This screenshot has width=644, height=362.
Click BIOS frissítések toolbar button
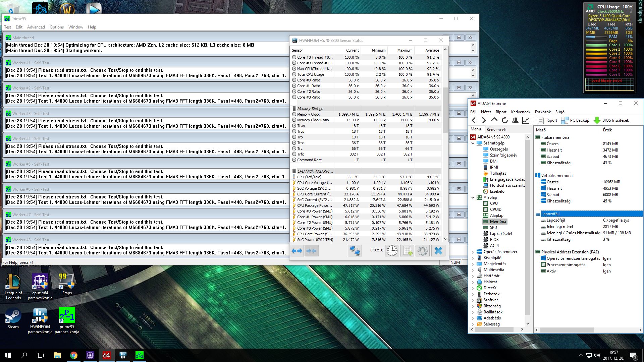(611, 120)
